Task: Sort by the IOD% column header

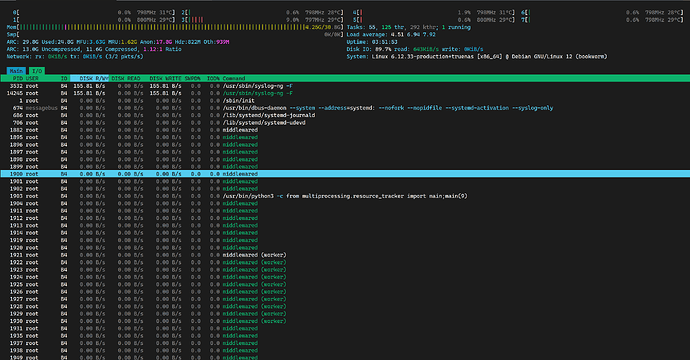Action: click(213, 78)
